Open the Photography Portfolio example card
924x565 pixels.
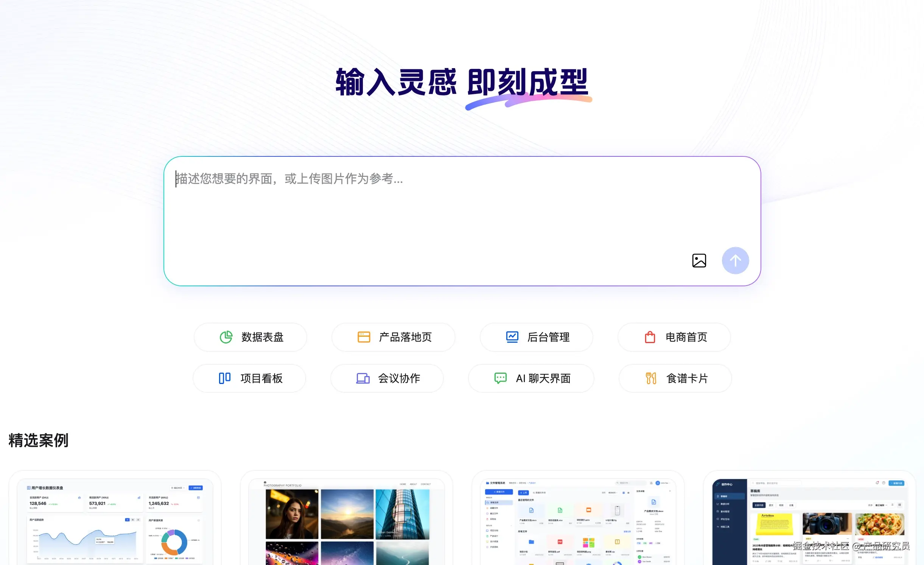coord(347,523)
